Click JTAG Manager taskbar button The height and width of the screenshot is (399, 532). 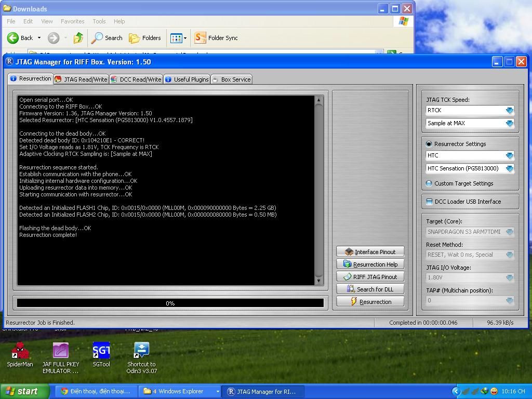pyautogui.click(x=263, y=391)
